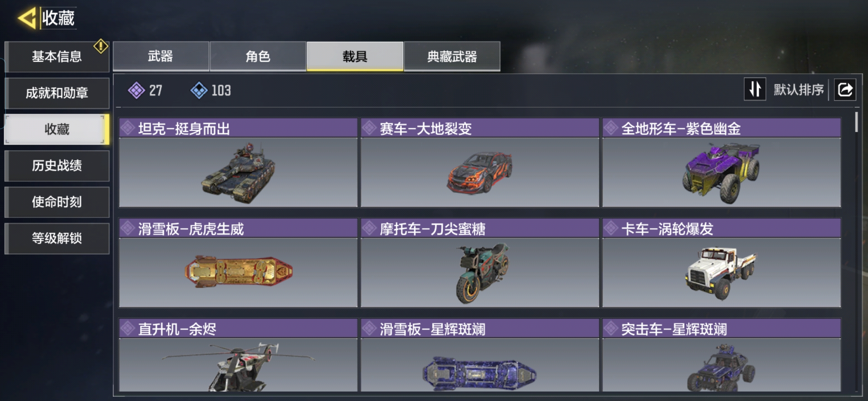This screenshot has height=401, width=868.
Task: Open the 典藏武器 tab
Action: (452, 56)
